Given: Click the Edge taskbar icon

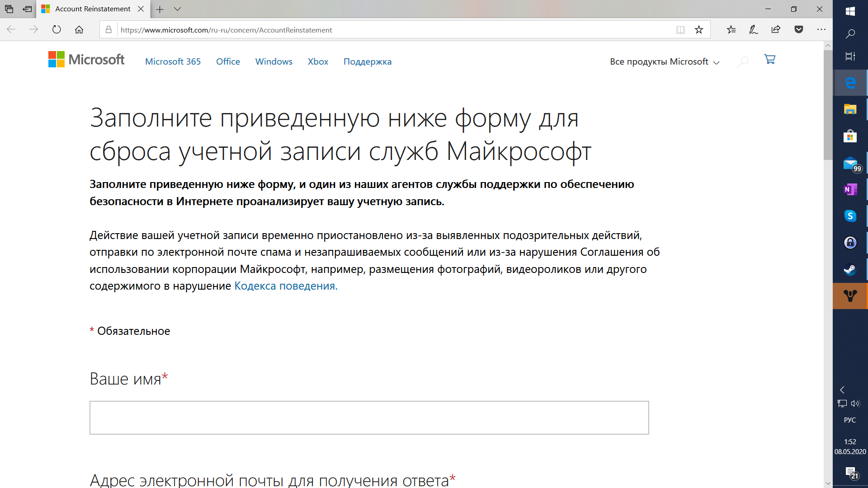Looking at the screenshot, I should (850, 83).
